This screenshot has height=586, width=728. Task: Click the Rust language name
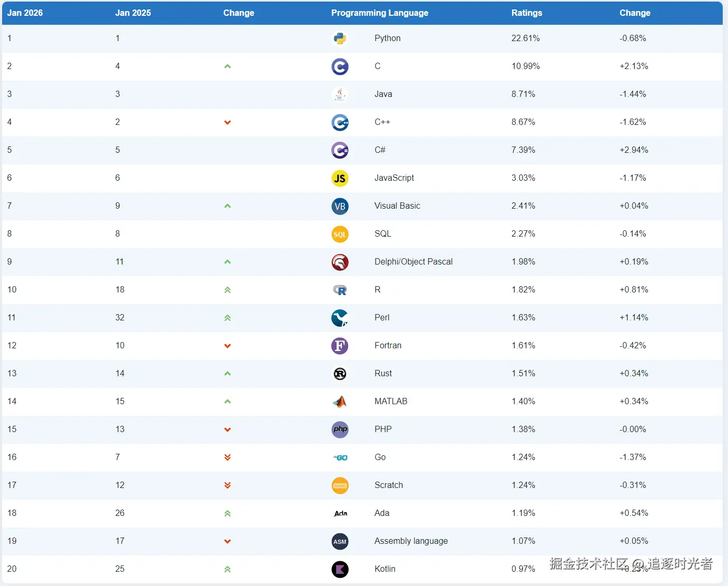[383, 374]
